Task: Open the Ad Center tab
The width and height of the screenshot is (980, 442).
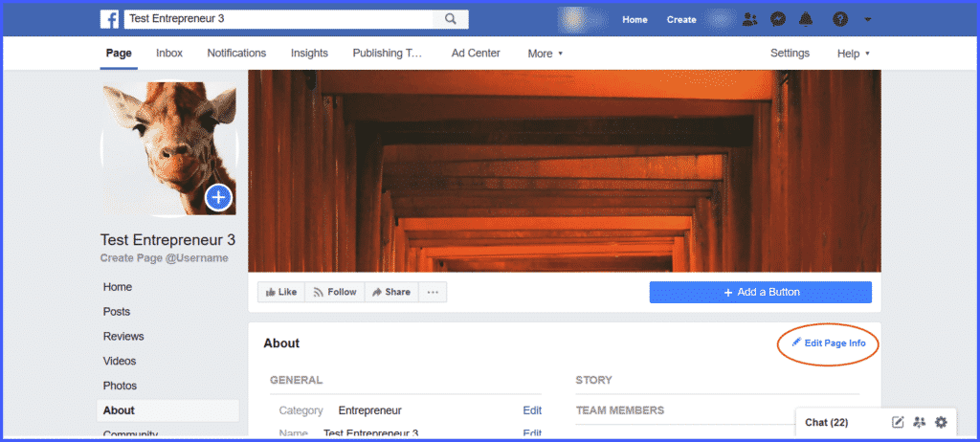Action: [x=476, y=54]
